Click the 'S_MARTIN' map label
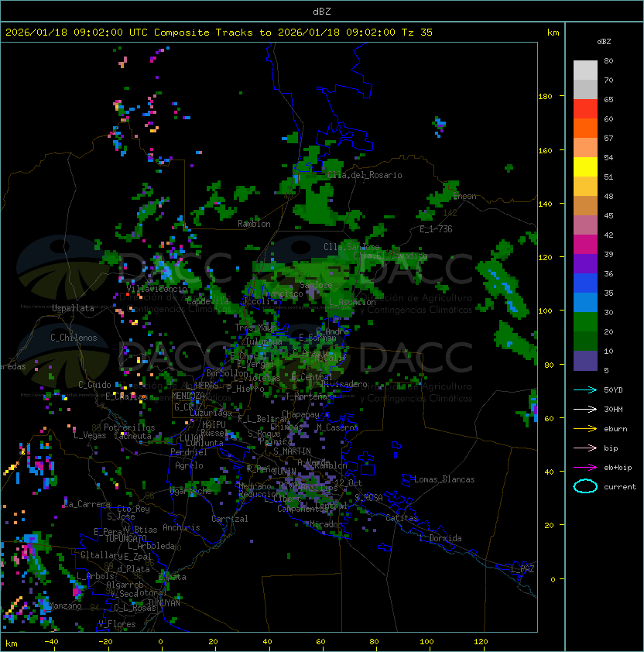Screen dimensions: 644x652 [x=293, y=451]
